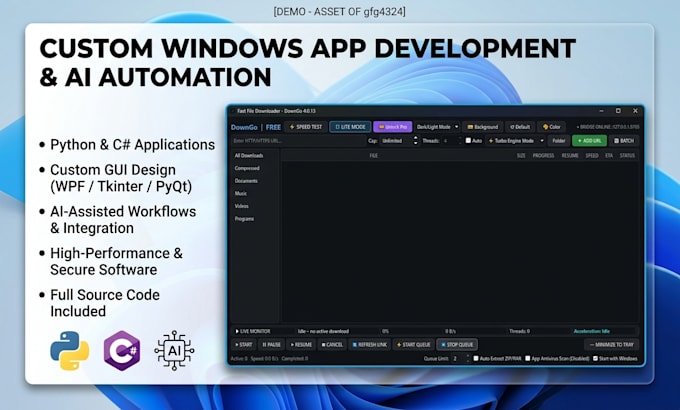The height and width of the screenshot is (410, 680).
Task: Select the Compressed category
Action: [x=247, y=168]
